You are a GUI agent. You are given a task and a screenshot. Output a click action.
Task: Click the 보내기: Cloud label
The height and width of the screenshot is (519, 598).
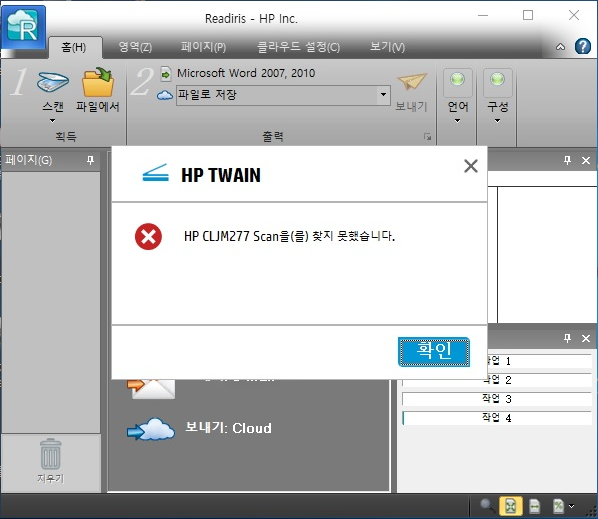(228, 428)
